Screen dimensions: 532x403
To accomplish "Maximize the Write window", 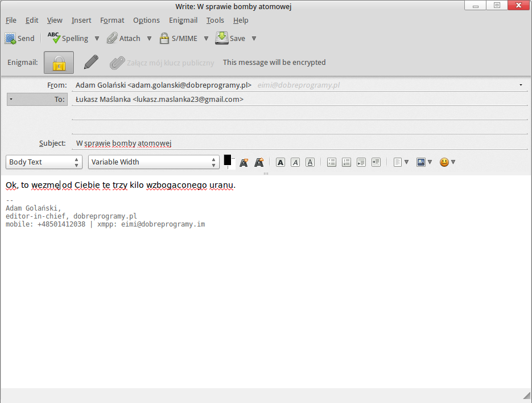I will click(x=497, y=6).
